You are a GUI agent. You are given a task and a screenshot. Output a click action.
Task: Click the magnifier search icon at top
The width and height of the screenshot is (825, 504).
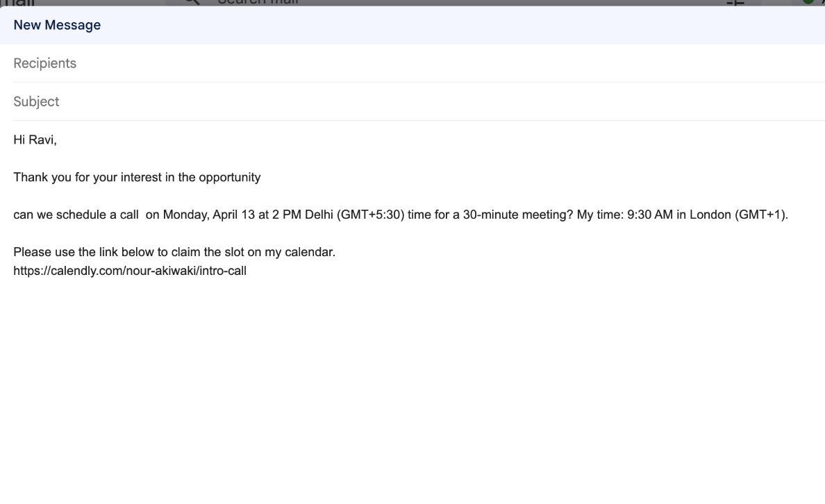point(192,2)
